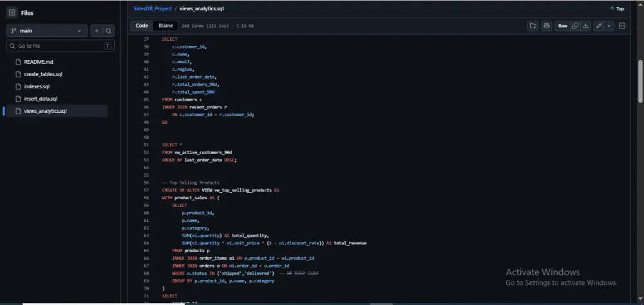
Task: Click 'vw_top_selling_products' view name
Action: coord(243,190)
